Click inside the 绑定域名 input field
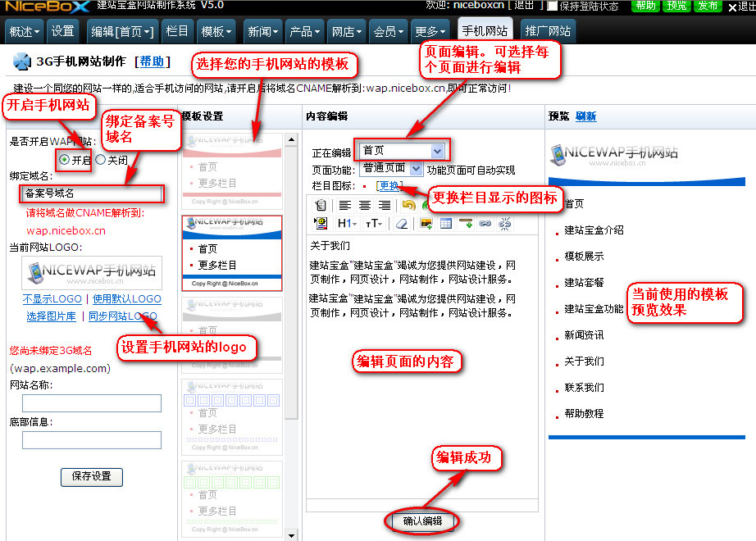 point(91,195)
